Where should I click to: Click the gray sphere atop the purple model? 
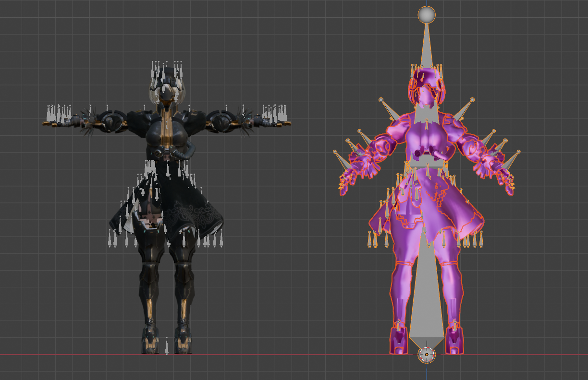coord(426,15)
